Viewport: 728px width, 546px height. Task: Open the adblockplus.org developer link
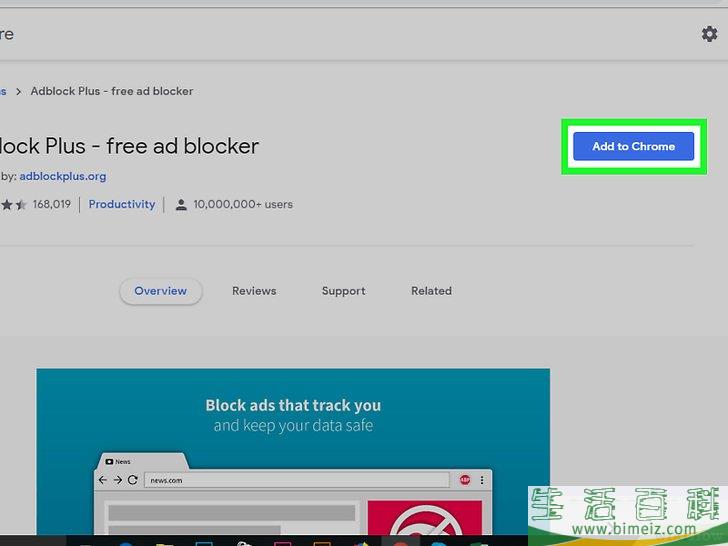point(63,176)
